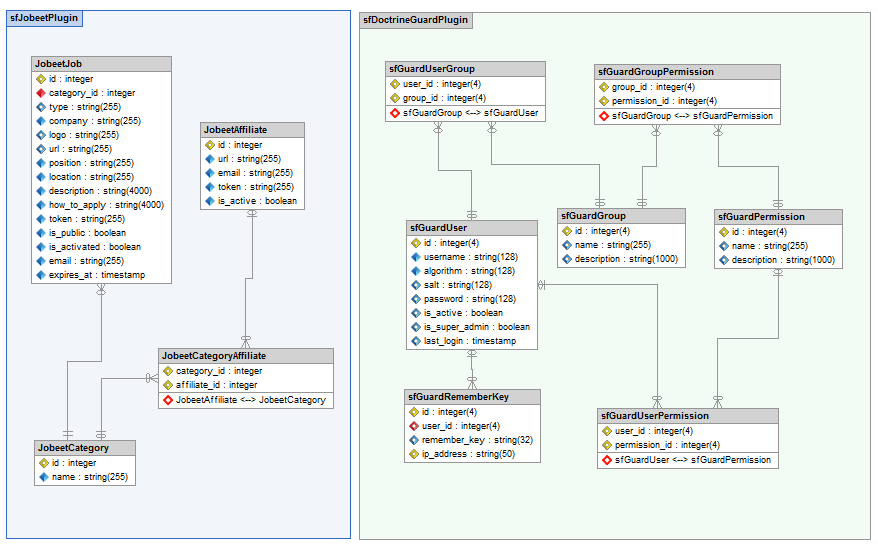Select the JobeetJob entity header

[x=100, y=64]
